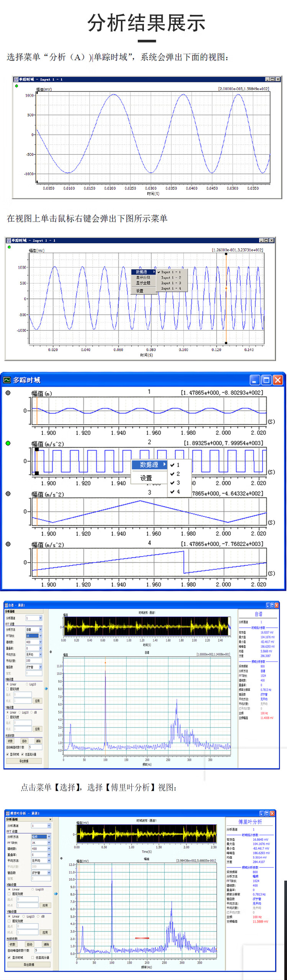Toggle 去直流分量 checkbox in the 傅里叶分析 window
The image size is (287, 980).
[33, 957]
